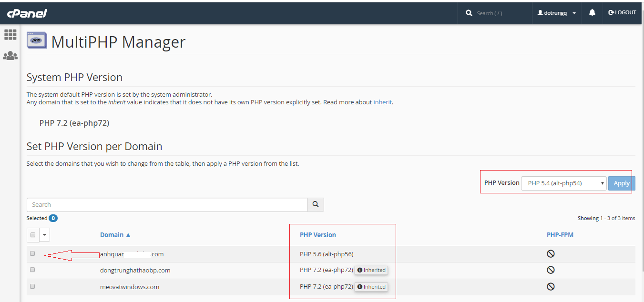The width and height of the screenshot is (644, 302).
Task: Click the PHP 5.6 (alt-php56) cell
Action: click(x=327, y=254)
